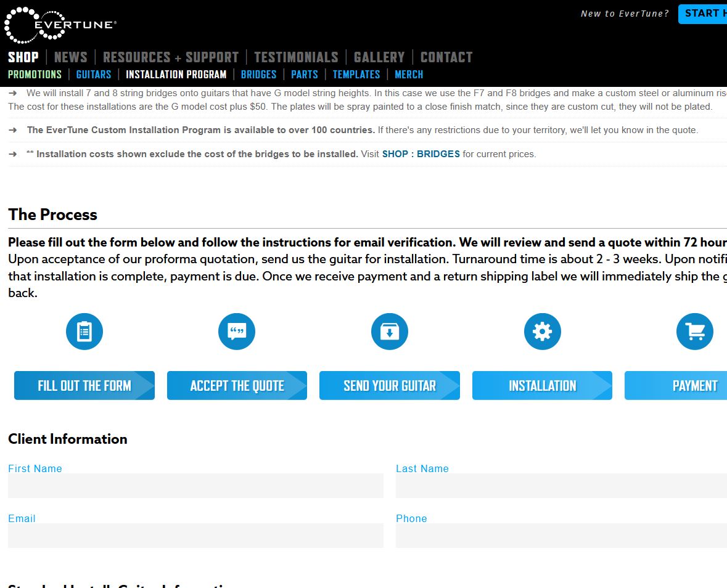Select the PROMOTIONS submenu link

[x=35, y=75]
